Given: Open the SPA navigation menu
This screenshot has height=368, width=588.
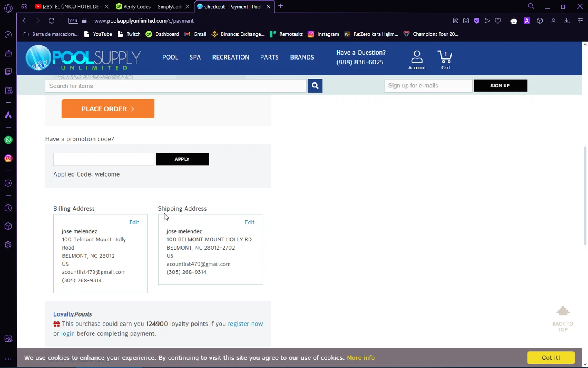Looking at the screenshot, I should (195, 57).
